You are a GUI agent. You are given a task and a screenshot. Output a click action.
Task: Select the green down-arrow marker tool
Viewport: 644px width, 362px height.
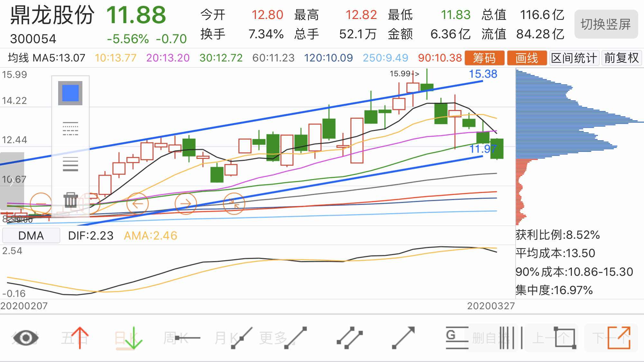134,339
